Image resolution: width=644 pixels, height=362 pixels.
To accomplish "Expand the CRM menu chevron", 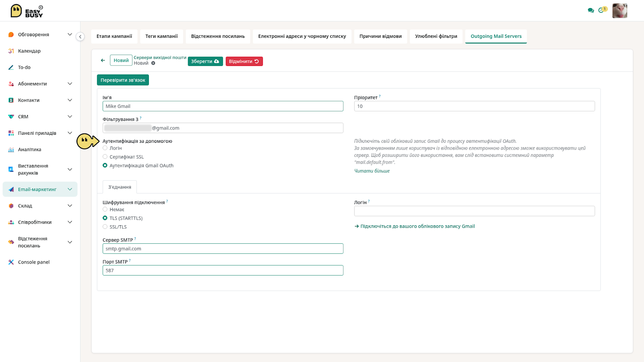I will click(x=70, y=117).
